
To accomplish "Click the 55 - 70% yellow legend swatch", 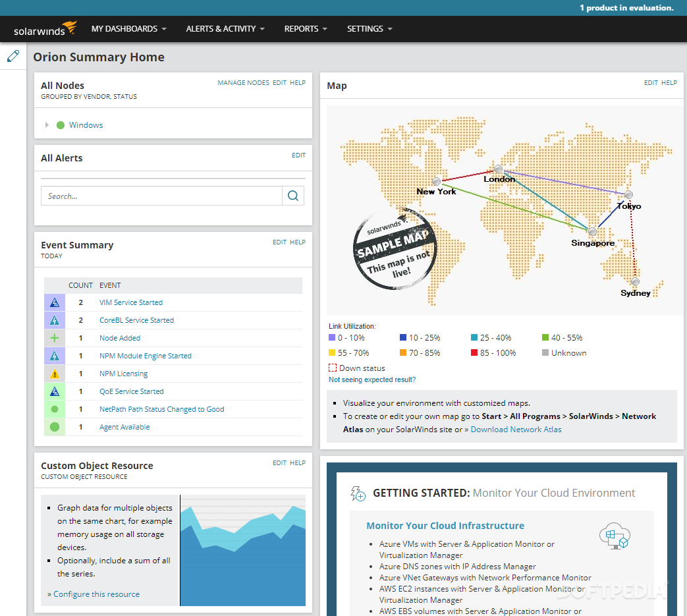I will click(x=332, y=352).
